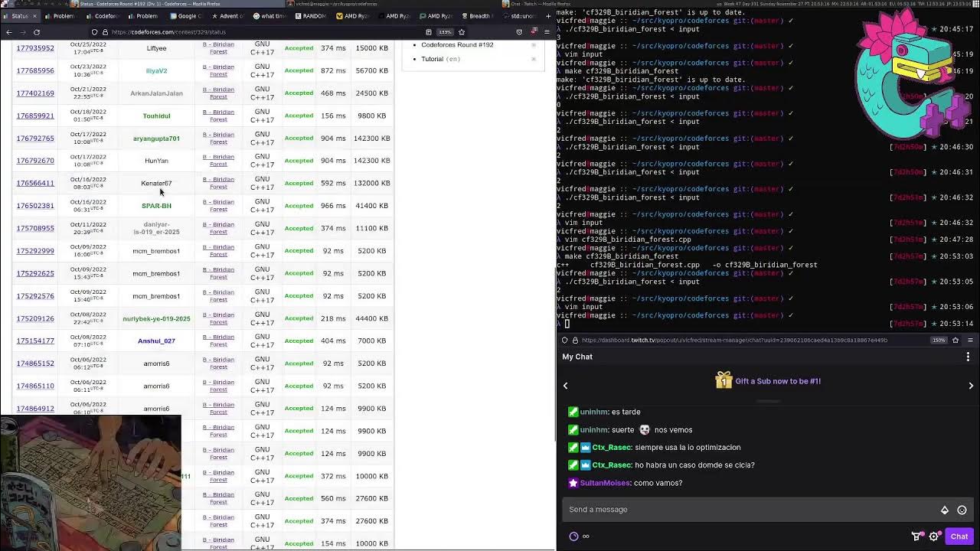Click the padlock icon beside the Twitch URL
Image resolution: width=980 pixels, height=551 pixels.
[x=575, y=341]
